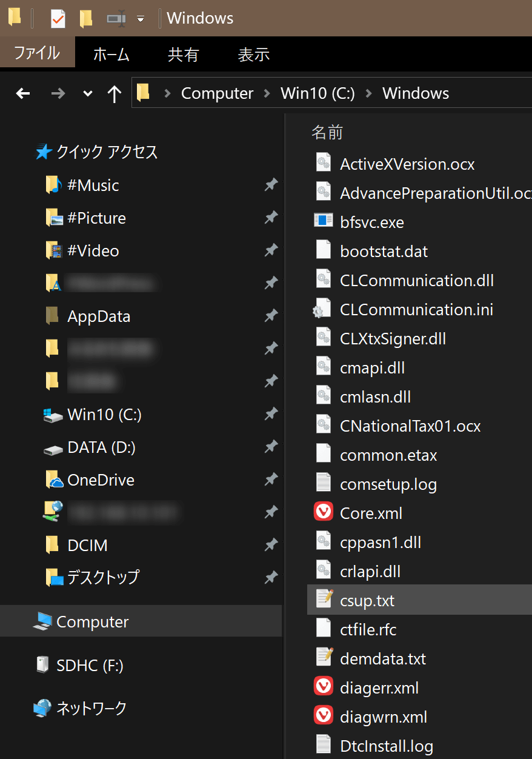Image resolution: width=532 pixels, height=759 pixels.
Task: Open the recent locations dropdown arrow
Action: click(x=88, y=93)
